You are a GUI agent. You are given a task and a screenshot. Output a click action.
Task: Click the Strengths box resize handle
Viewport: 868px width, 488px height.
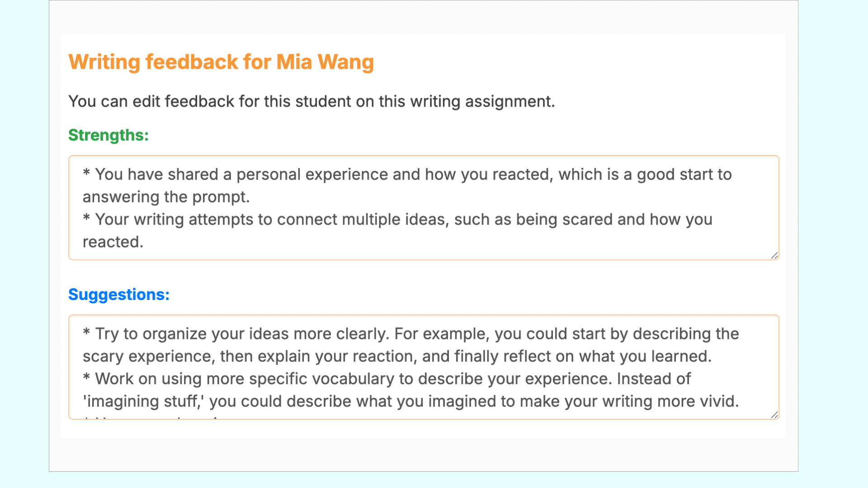tap(774, 255)
